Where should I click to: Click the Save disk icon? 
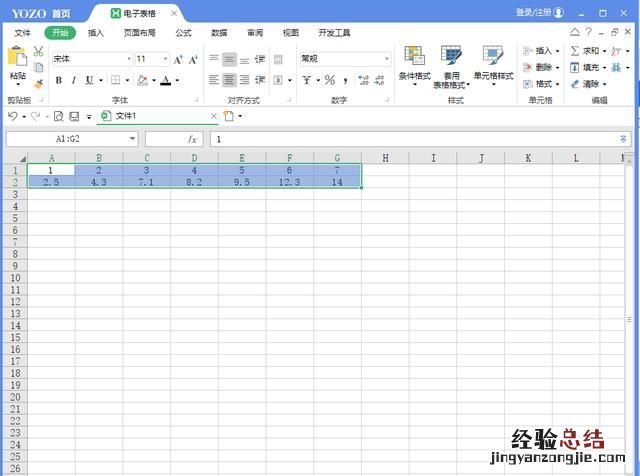click(x=74, y=116)
